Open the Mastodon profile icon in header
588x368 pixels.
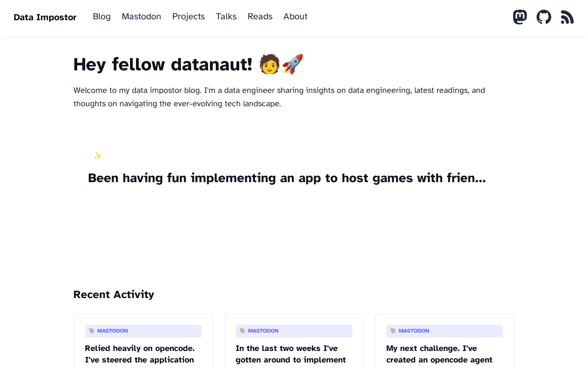(520, 17)
